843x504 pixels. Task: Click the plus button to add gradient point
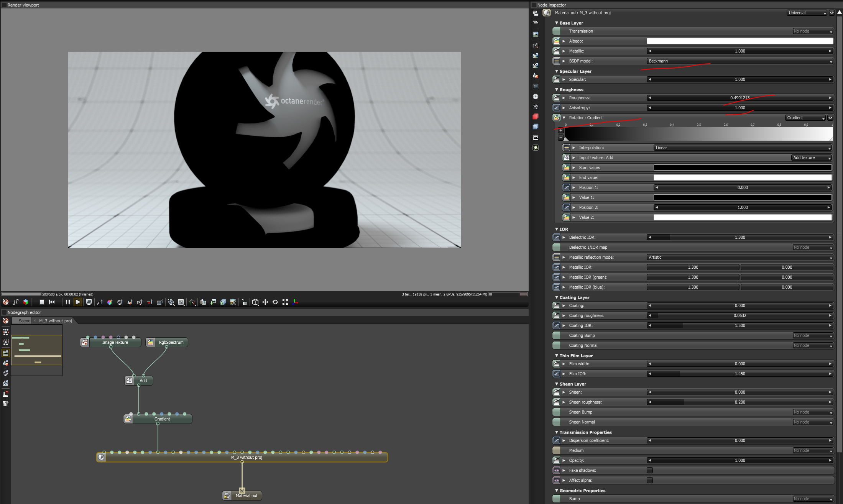pos(560,130)
